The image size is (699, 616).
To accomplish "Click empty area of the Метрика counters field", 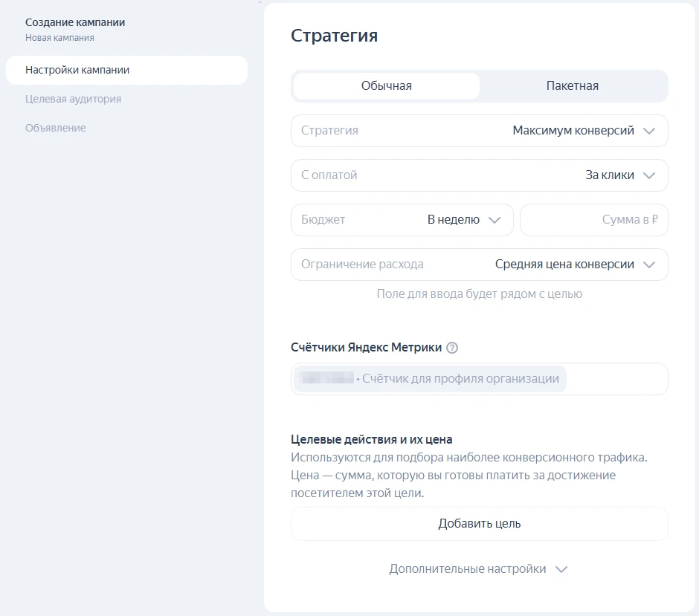I will point(616,379).
